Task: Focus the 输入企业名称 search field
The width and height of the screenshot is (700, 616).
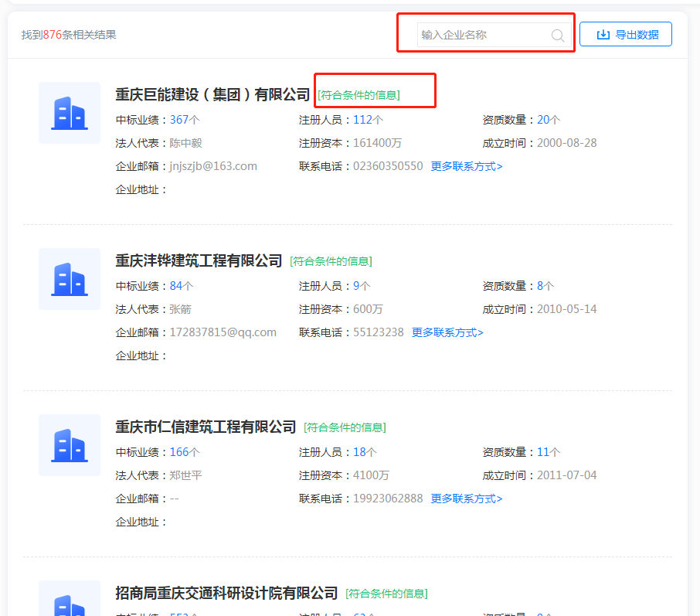Action: (494, 35)
